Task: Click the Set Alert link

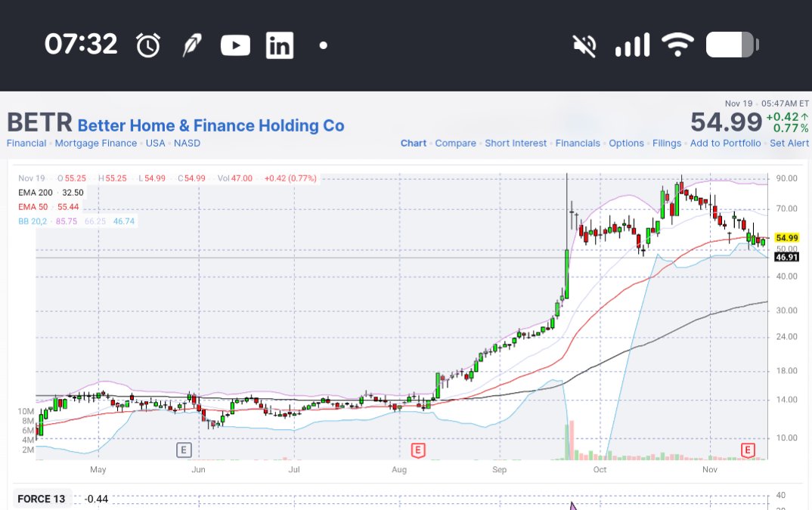Action: (x=789, y=144)
